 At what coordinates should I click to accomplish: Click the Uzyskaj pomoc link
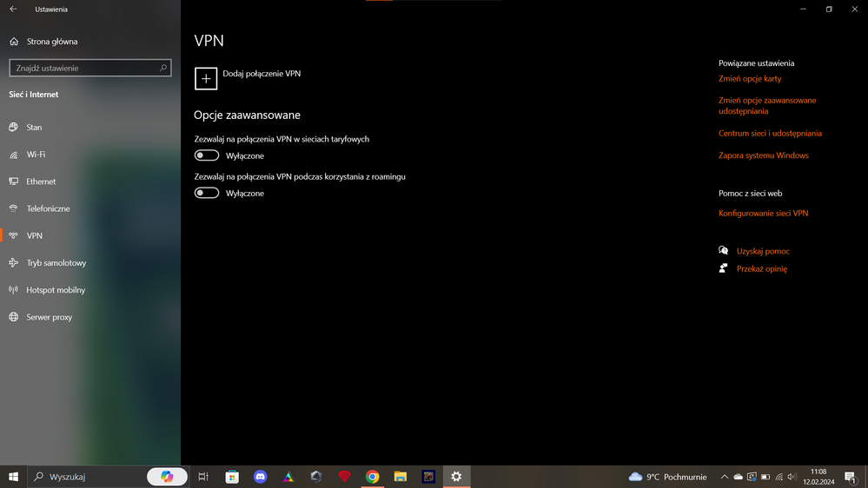[x=763, y=251]
